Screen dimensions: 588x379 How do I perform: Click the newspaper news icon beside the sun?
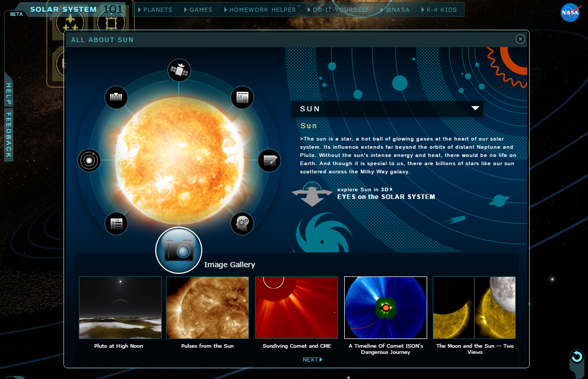click(x=242, y=97)
